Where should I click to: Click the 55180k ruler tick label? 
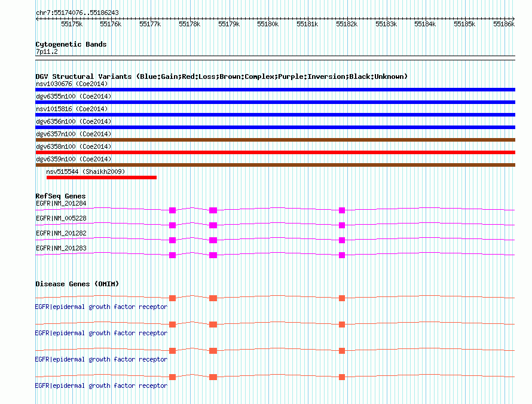268,24
